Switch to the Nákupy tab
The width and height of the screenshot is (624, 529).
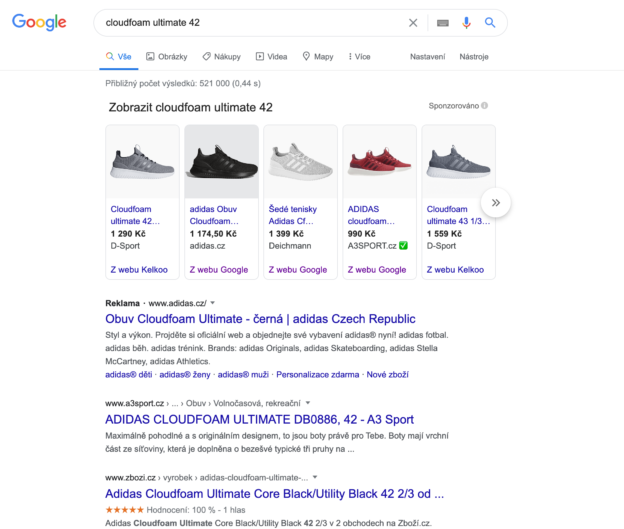(222, 57)
